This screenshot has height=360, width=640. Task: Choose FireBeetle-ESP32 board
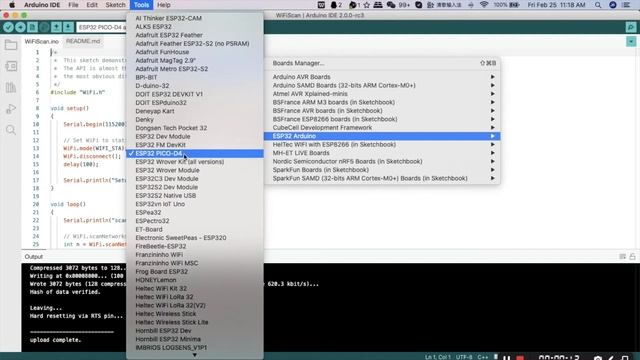tap(195, 246)
